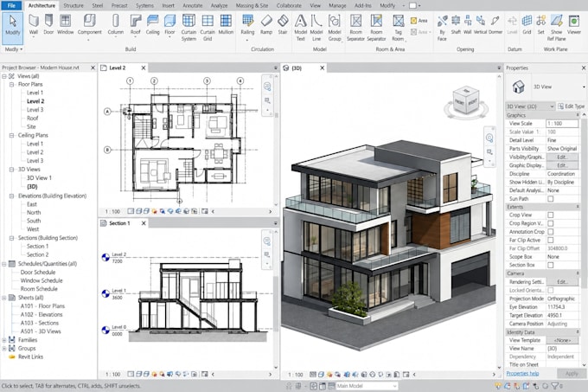Viewport: 588px width, 392px height.
Task: Click the Apply button in Properties
Action: (x=572, y=374)
